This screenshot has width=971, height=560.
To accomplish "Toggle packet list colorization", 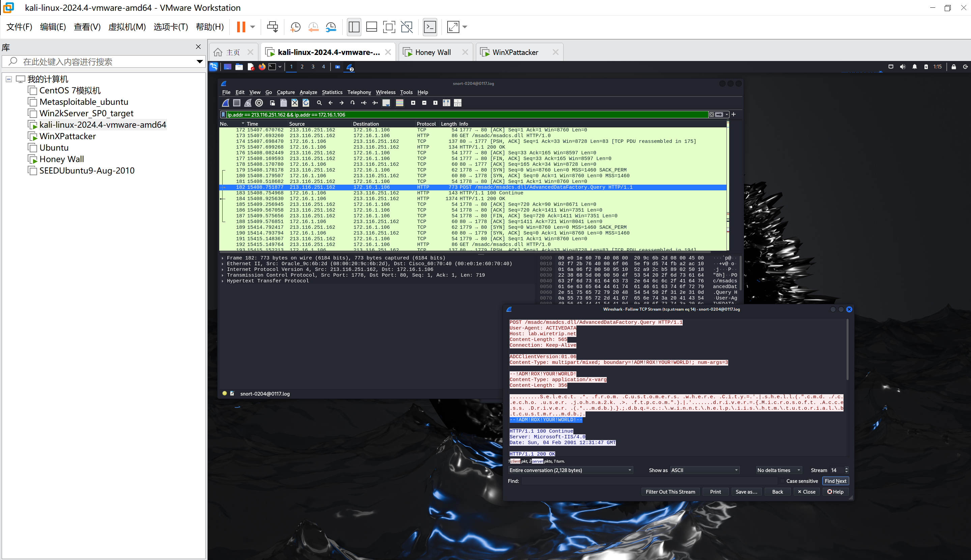I will coord(399,103).
